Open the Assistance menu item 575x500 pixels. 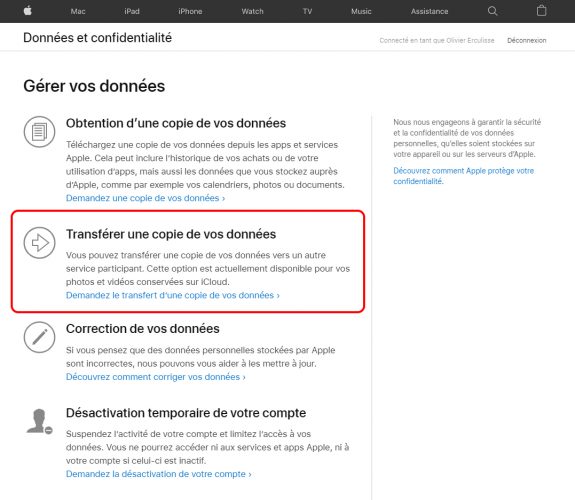[429, 11]
